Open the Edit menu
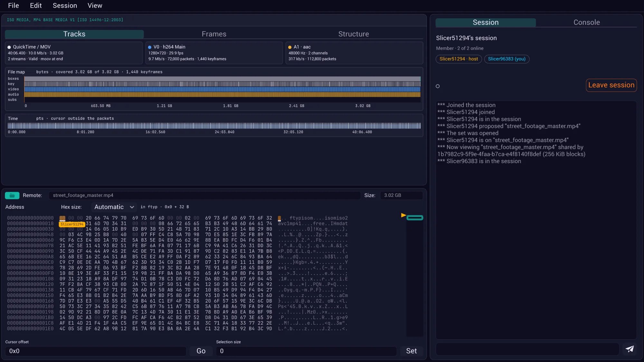 coord(36,5)
